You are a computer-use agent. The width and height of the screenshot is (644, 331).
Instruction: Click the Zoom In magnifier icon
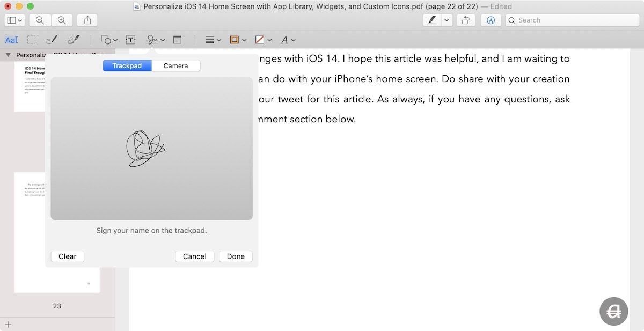62,20
